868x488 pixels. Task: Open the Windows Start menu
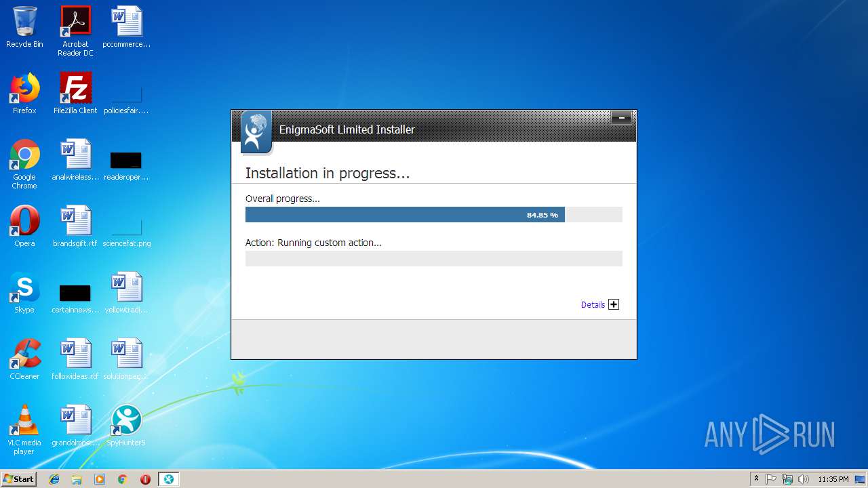18,479
